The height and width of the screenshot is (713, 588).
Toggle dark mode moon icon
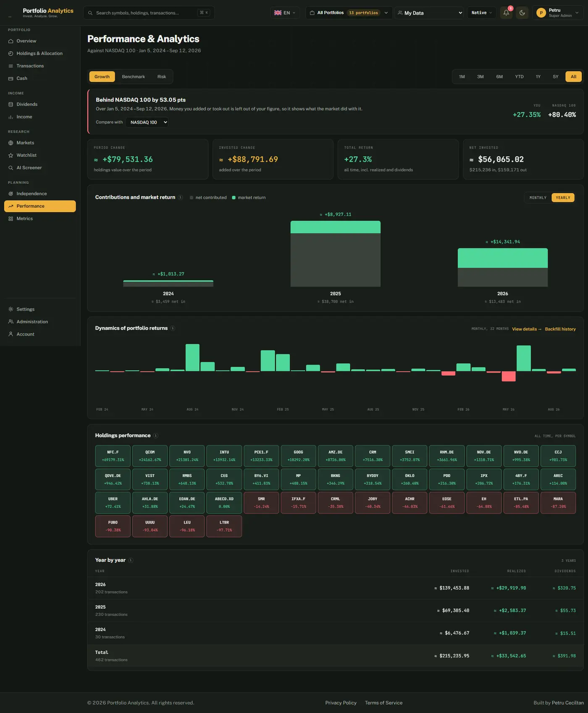pos(522,13)
